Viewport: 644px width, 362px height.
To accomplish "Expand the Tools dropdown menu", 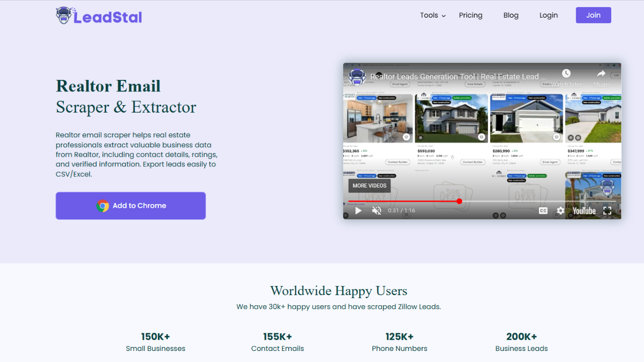I will click(x=433, y=15).
